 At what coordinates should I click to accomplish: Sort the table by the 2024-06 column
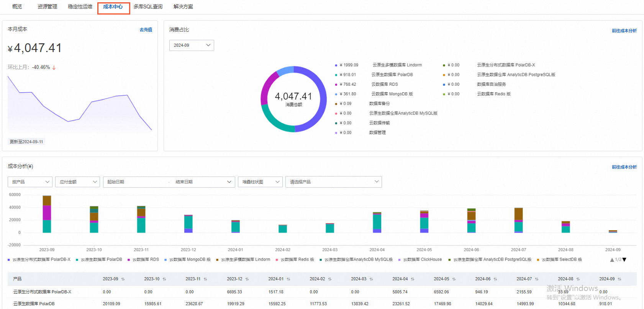(495, 279)
